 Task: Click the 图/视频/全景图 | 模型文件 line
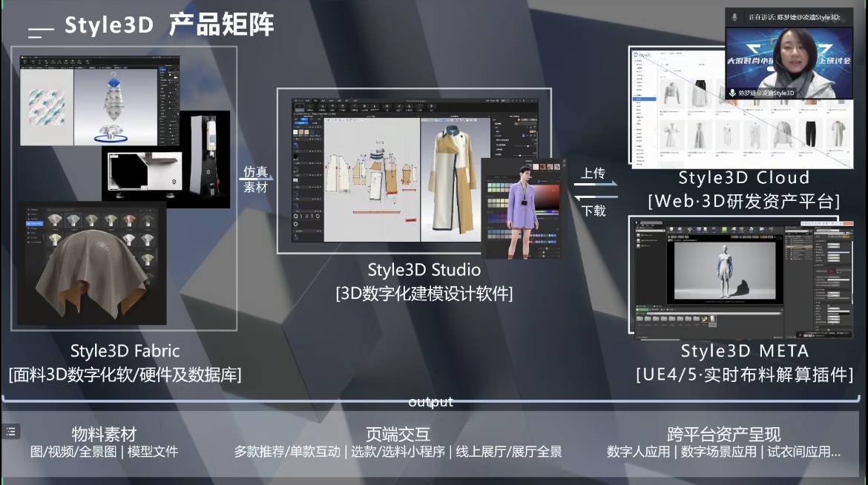click(104, 452)
